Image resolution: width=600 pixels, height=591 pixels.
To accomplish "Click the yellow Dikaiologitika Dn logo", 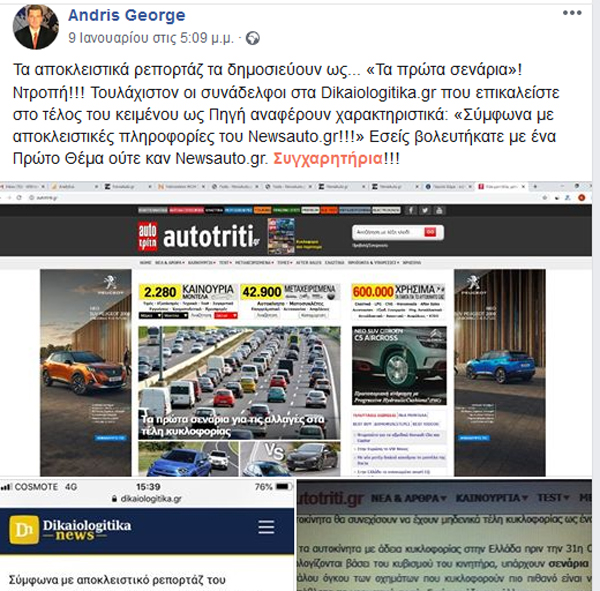I will pyautogui.click(x=24, y=530).
